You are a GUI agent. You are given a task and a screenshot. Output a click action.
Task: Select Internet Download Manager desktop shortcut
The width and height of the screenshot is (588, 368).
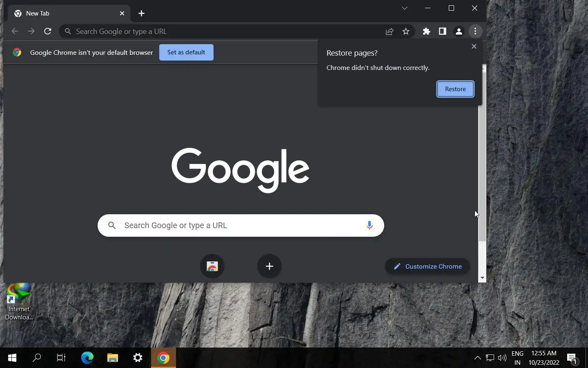(x=19, y=302)
